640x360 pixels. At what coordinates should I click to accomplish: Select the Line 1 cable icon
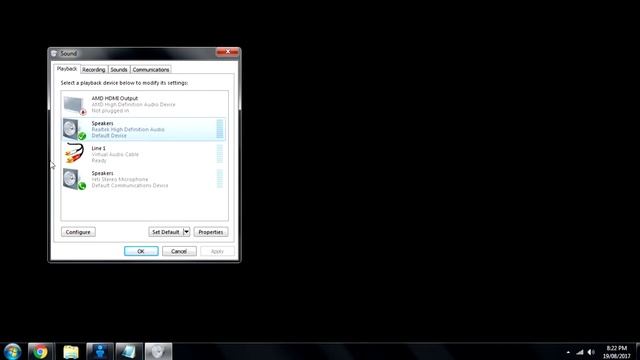point(75,154)
